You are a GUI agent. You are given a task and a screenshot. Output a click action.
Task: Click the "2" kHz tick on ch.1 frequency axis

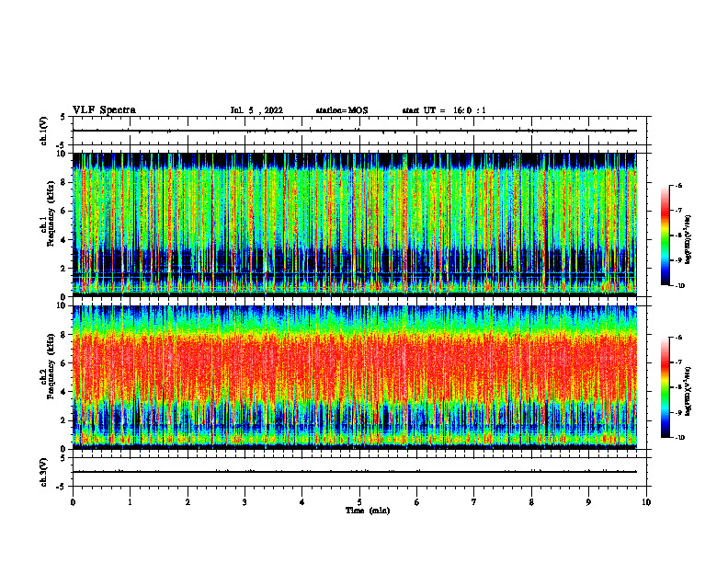(x=63, y=268)
